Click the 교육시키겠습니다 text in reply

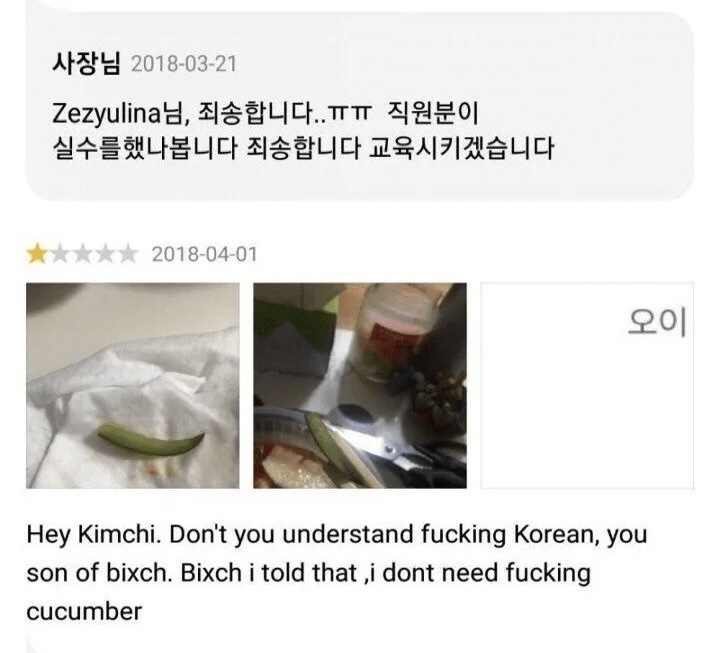point(461,148)
